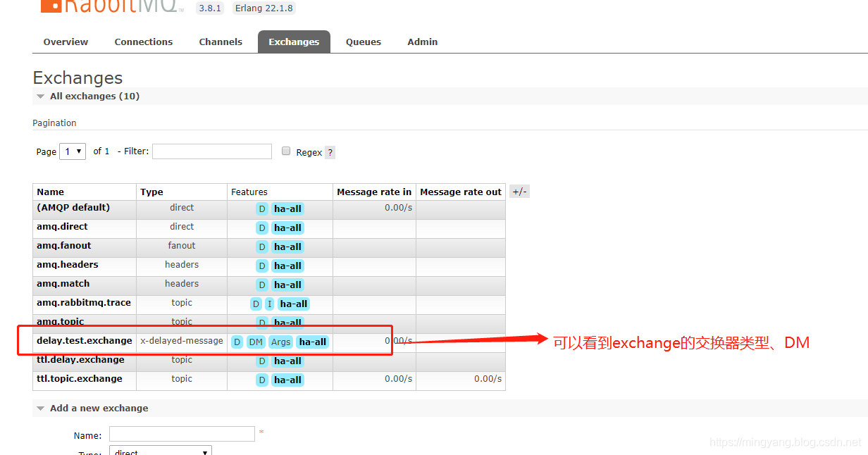Click the new exchange Name field
The image size is (868, 455).
(x=182, y=434)
